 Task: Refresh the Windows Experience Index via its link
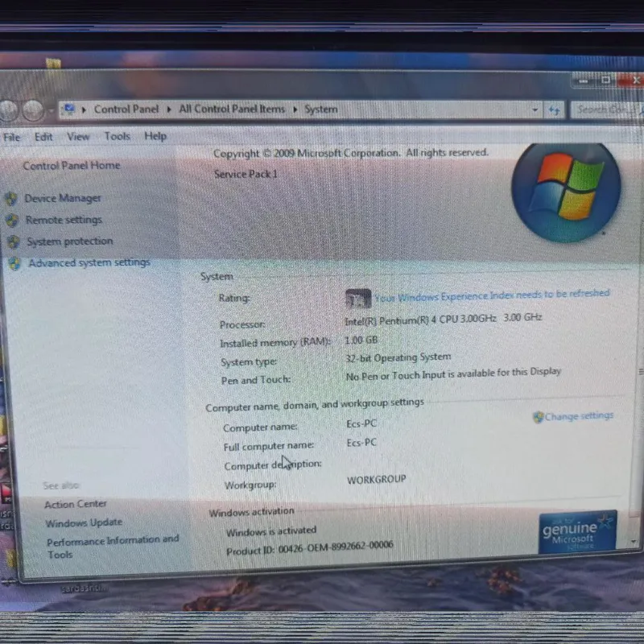(x=492, y=295)
